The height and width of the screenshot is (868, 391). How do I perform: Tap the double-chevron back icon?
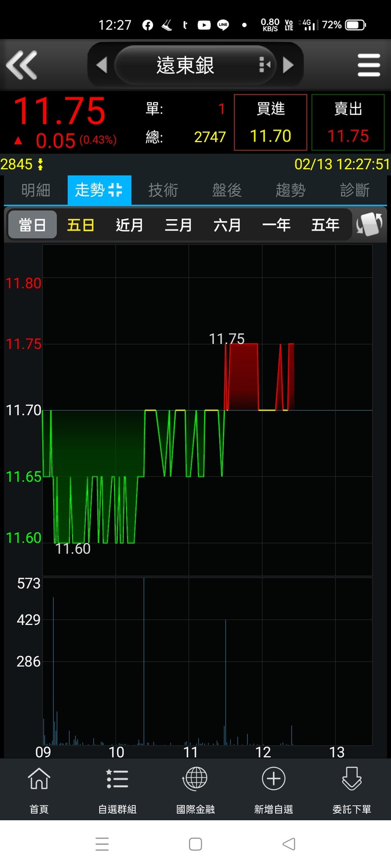[22, 65]
